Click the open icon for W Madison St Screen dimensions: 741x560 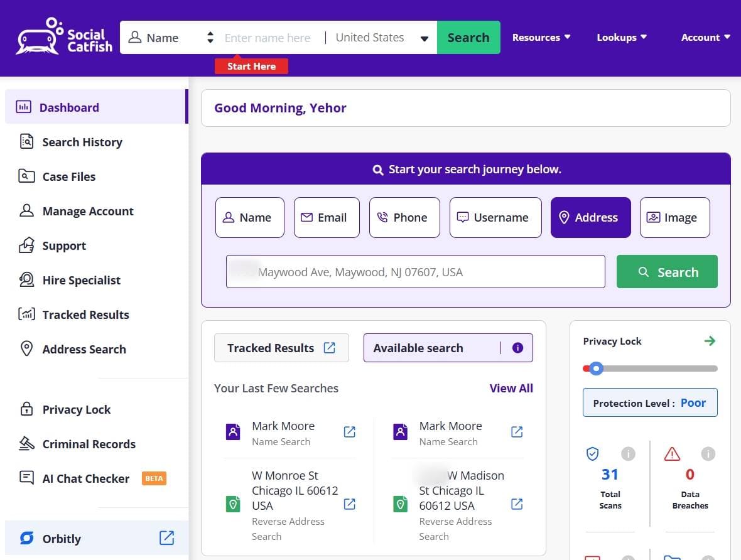517,504
